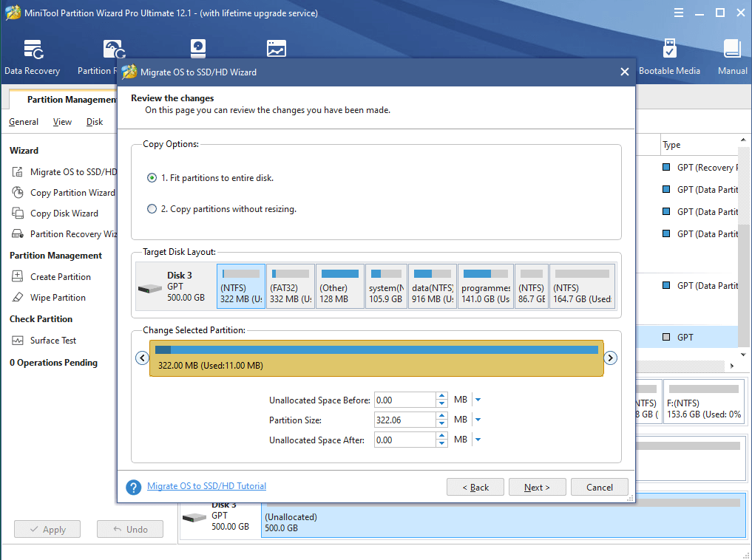The width and height of the screenshot is (752, 560).
Task: Open the View menu
Action: tap(62, 122)
